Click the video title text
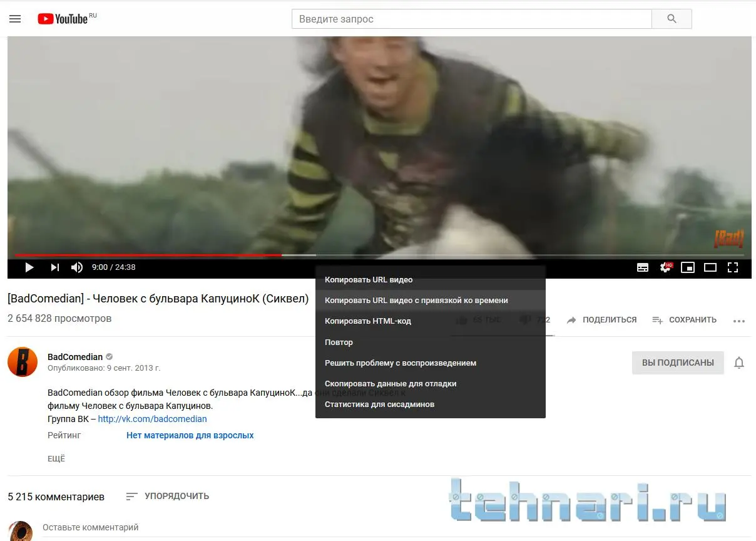 pos(158,299)
